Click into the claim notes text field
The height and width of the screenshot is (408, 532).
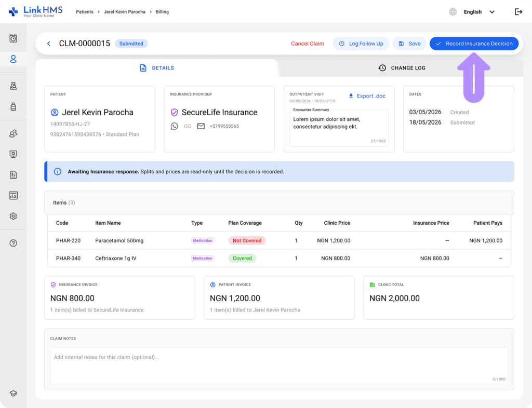(279, 365)
